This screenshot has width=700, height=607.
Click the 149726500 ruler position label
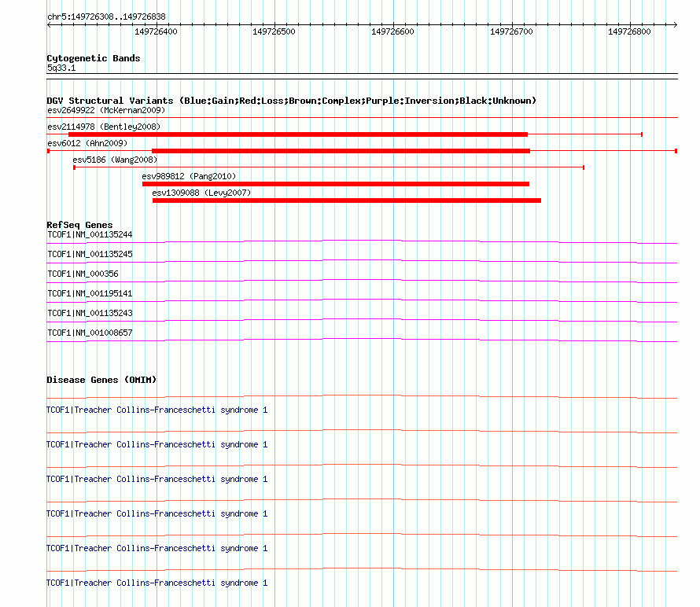274,31
